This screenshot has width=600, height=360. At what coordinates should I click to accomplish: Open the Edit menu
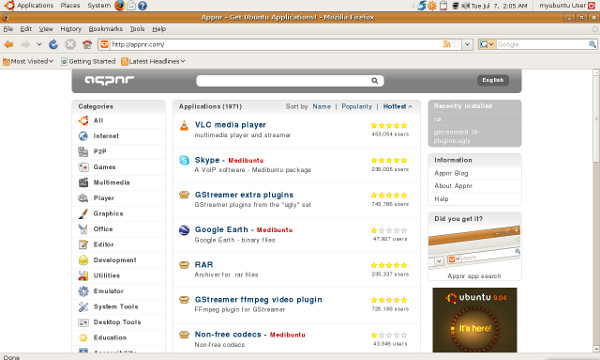pos(26,29)
